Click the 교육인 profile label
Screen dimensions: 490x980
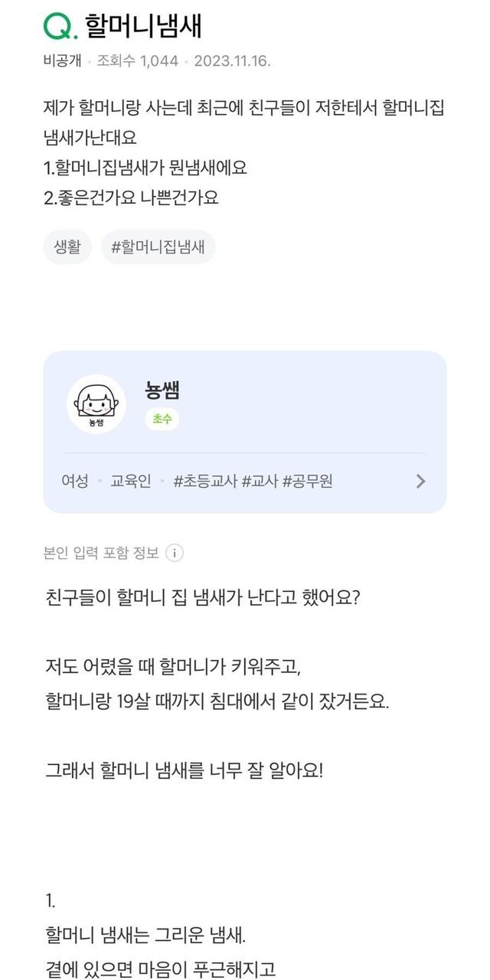[131, 482]
